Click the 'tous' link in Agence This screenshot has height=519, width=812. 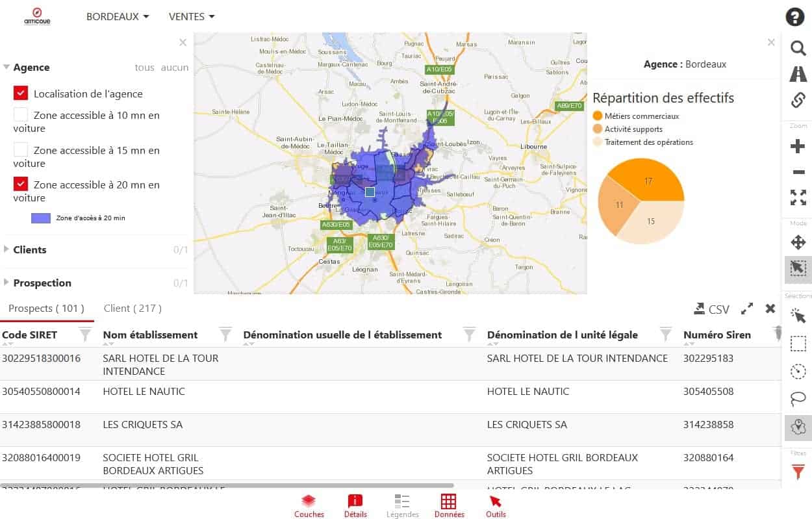pos(144,68)
